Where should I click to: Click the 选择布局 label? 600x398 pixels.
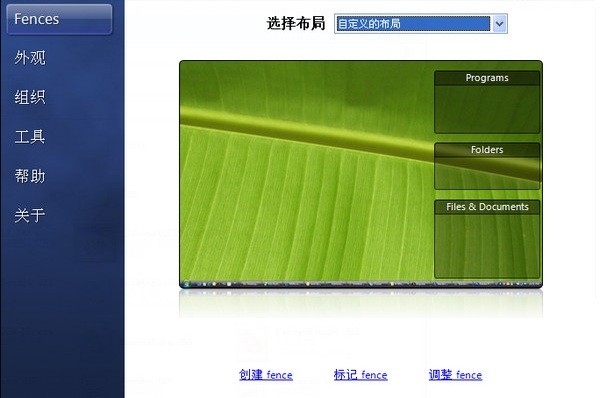tap(296, 23)
